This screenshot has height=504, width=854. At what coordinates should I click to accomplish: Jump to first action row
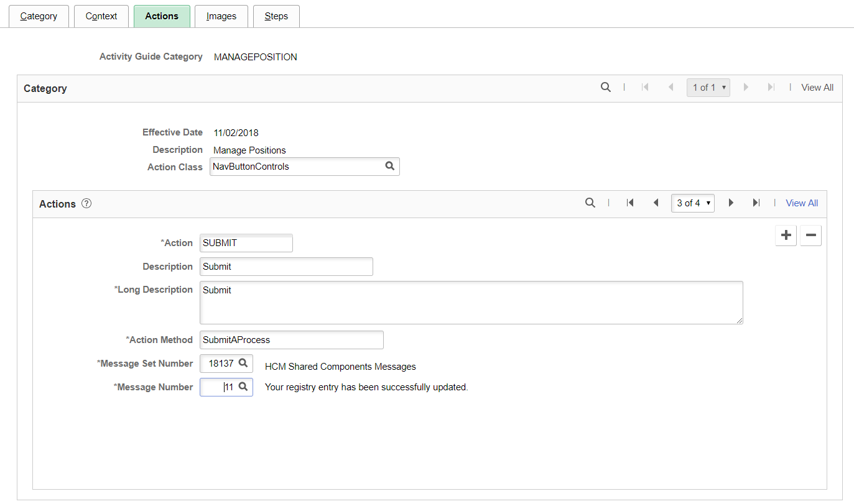pos(630,203)
